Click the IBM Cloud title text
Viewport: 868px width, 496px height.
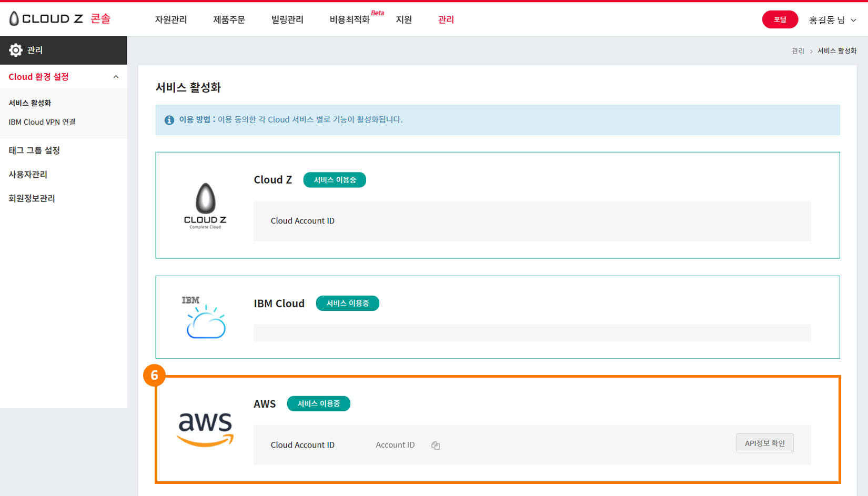(279, 303)
